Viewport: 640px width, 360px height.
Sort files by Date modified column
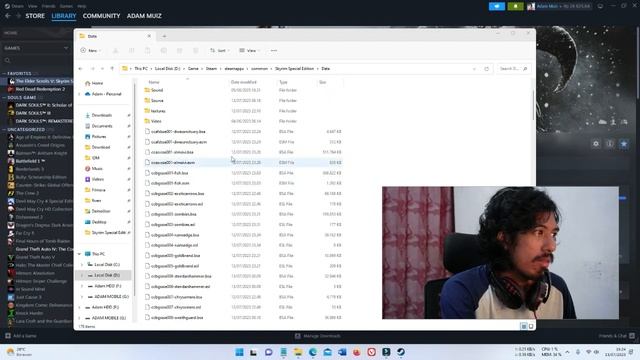[x=244, y=82]
